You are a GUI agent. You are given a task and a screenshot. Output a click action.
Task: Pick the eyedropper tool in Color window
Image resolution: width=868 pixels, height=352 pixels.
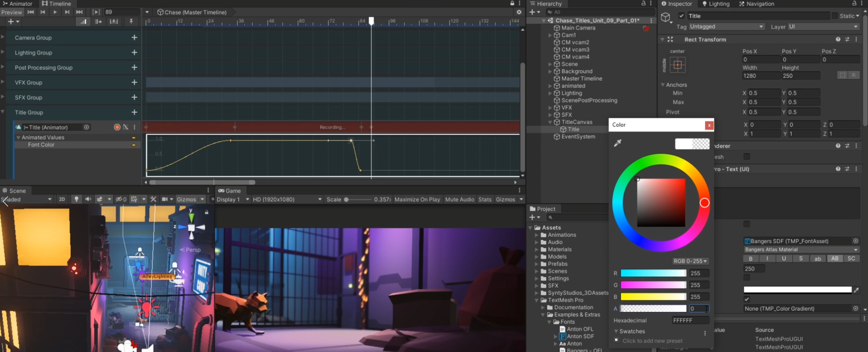click(x=617, y=143)
